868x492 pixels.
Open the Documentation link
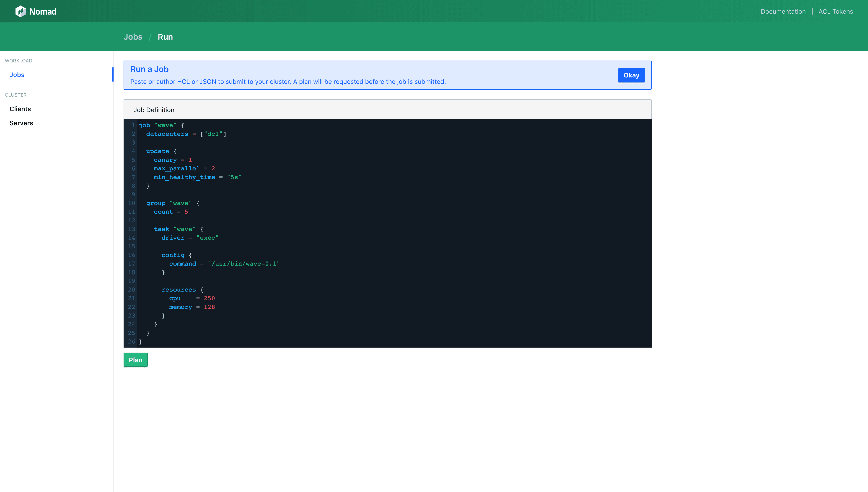[783, 11]
